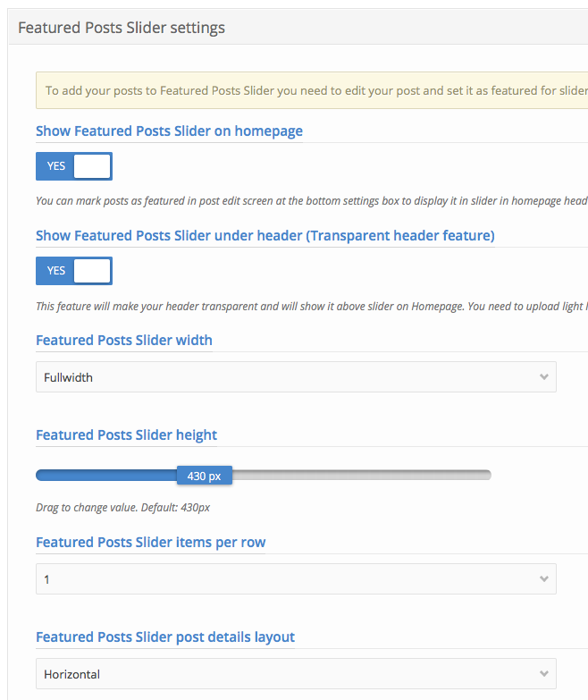Screen dimensions: 588x700
Task: Click the chevron arrow on the Horizontal select
Action: (544, 674)
